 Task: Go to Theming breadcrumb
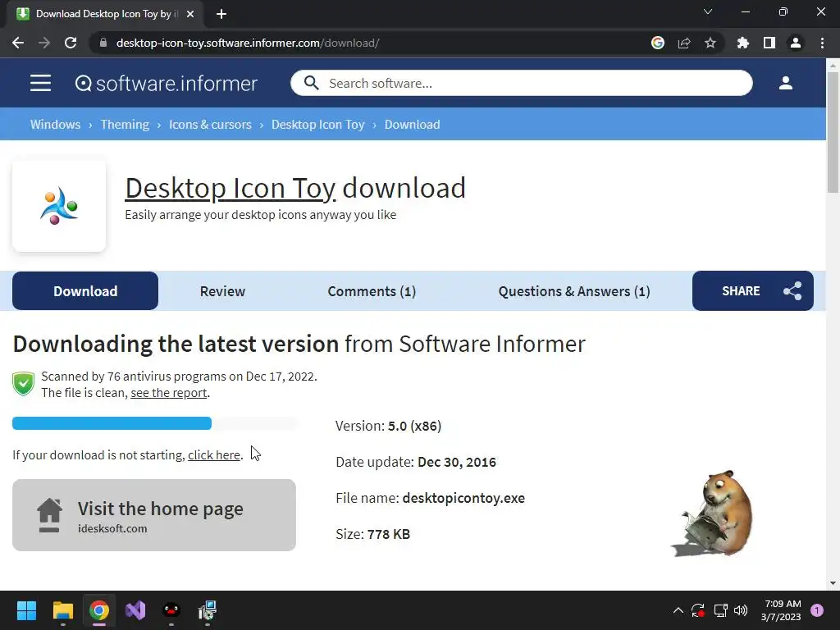[x=125, y=125]
